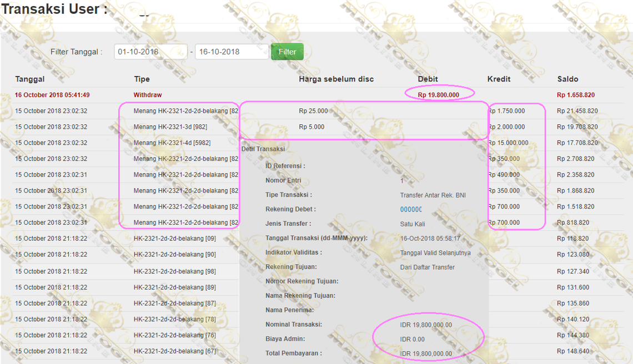The width and height of the screenshot is (633, 364).
Task: Click the Saldo column header
Action: tap(567, 79)
